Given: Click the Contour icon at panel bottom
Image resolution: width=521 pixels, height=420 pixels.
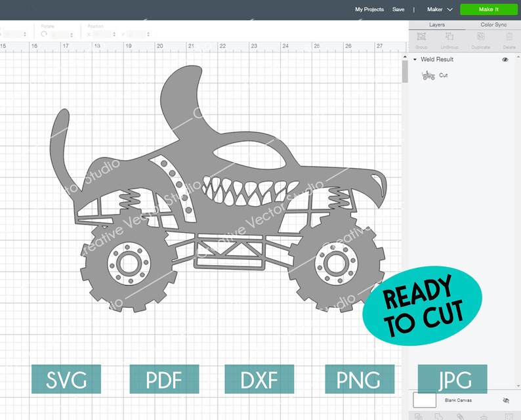Looking at the screenshot, I should (x=509, y=416).
